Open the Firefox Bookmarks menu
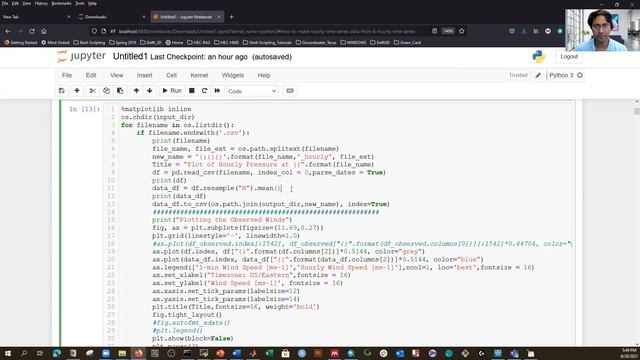 pyautogui.click(x=62, y=3)
